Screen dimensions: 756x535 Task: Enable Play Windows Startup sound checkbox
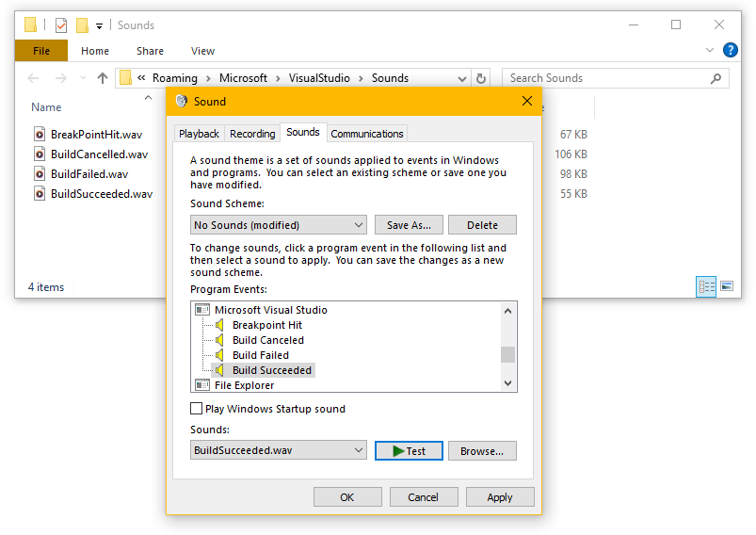pos(196,409)
